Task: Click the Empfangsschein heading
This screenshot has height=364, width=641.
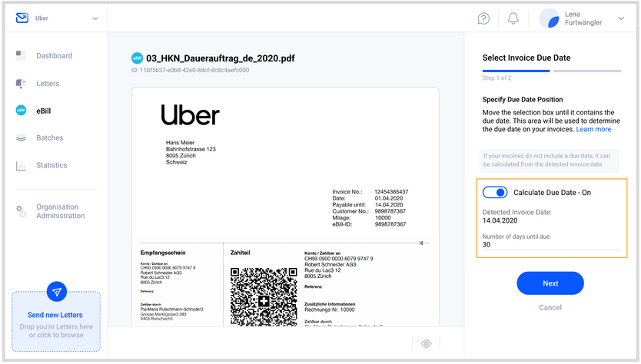Action: [163, 253]
